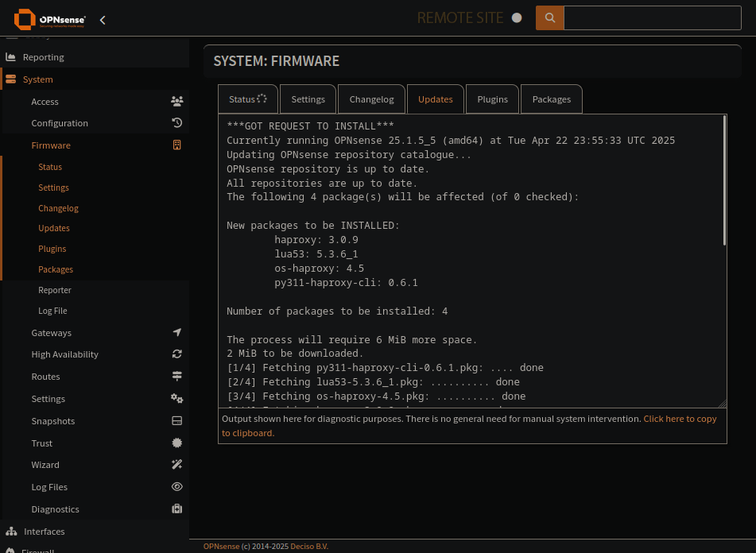Viewport: 756px width, 553px height.
Task: Click the High Availability sync icon
Action: (177, 354)
